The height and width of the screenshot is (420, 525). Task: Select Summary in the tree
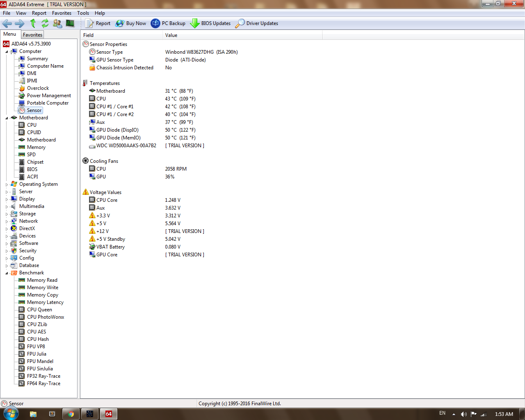point(37,59)
